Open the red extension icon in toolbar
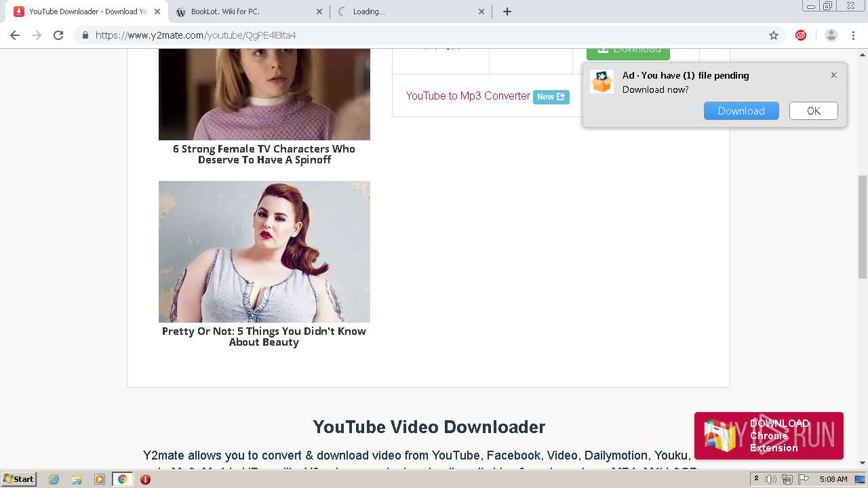868x488 pixels. point(801,35)
